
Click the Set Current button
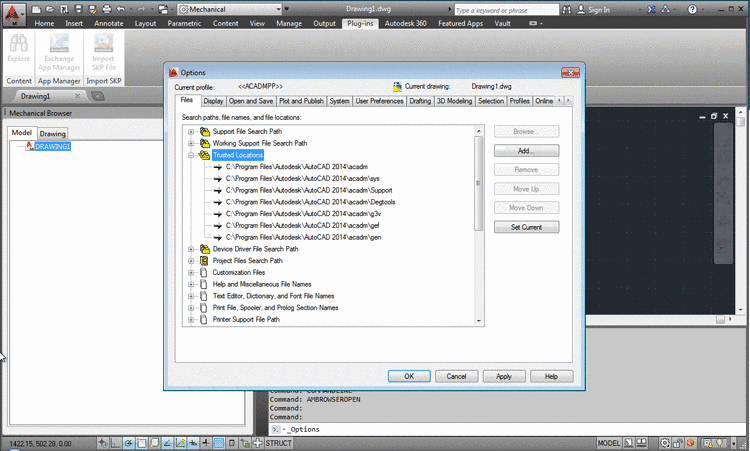tap(526, 227)
